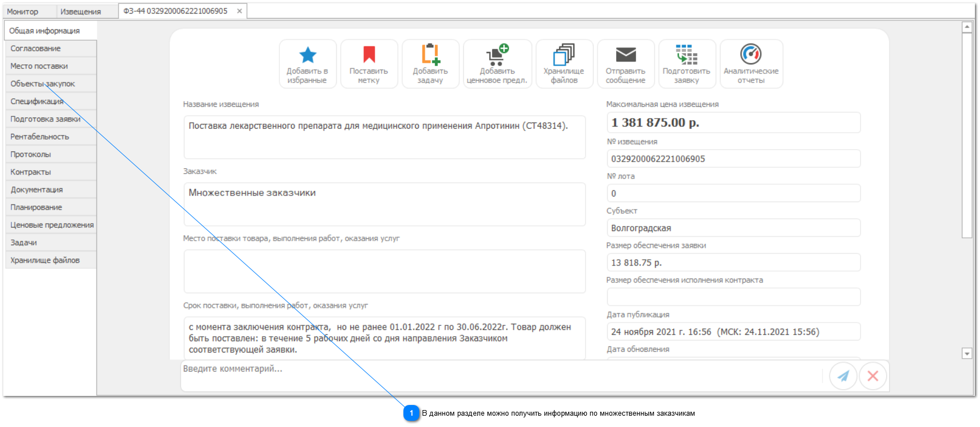
Task: Click the Название извещения text field
Action: (384, 137)
